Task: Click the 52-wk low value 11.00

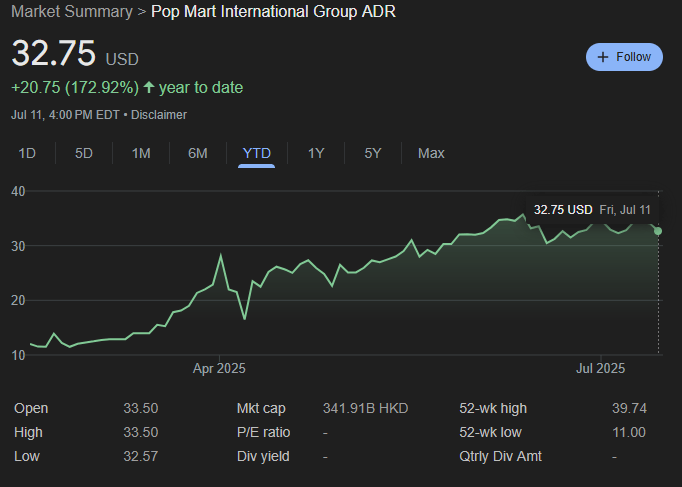Action: click(x=629, y=432)
